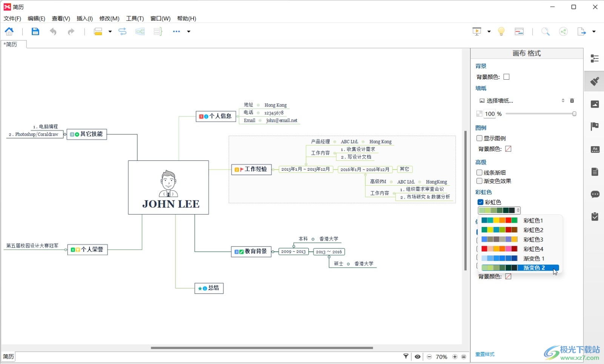The image size is (604, 364).
Task: Click the 100 opacity percentage field
Action: pos(490,114)
